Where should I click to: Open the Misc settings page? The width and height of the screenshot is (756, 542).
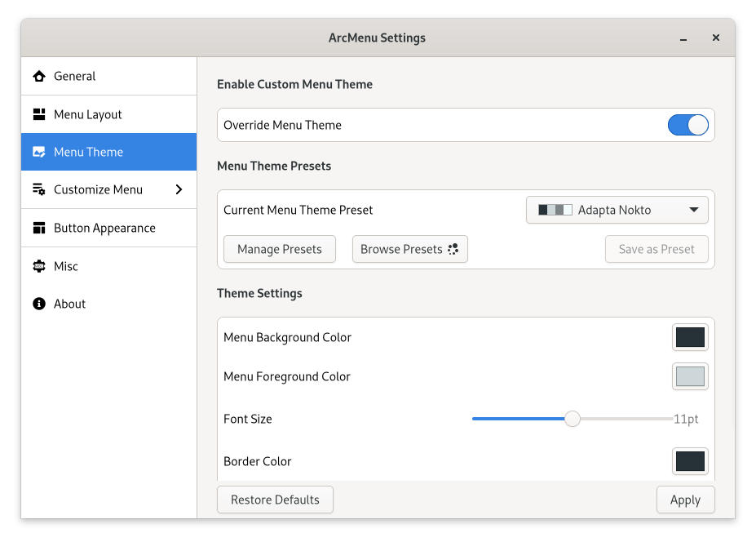click(66, 267)
